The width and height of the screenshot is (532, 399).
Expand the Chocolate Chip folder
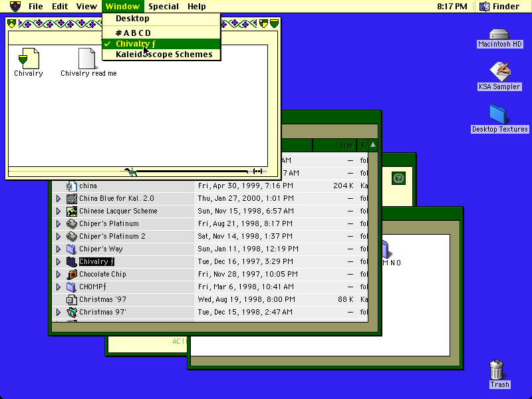click(x=59, y=274)
